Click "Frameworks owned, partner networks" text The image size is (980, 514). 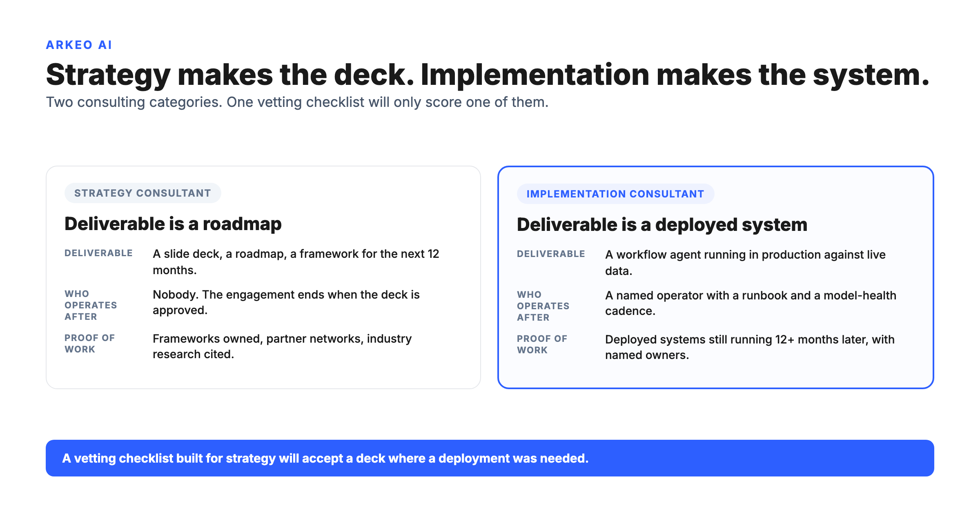(282, 346)
